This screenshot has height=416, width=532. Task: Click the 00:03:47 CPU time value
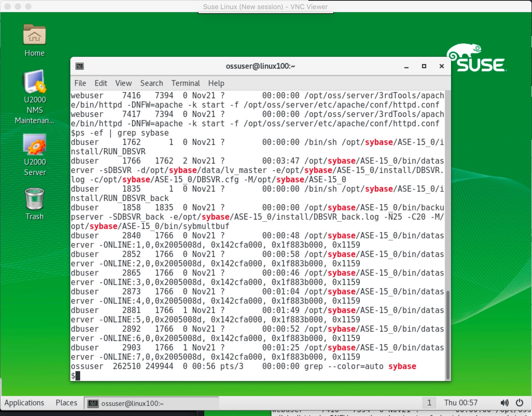tap(281, 161)
